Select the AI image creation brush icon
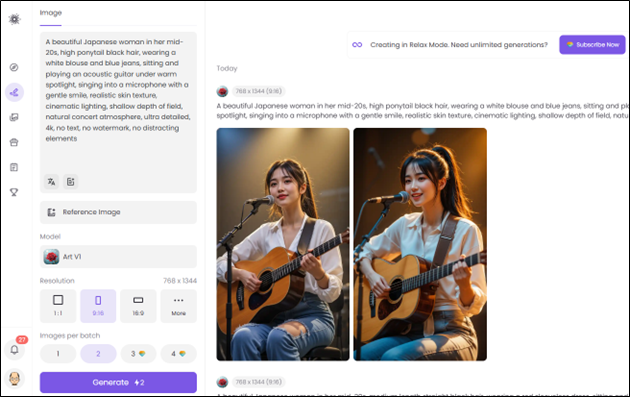Viewport: 630px width, 397px height. [14, 92]
